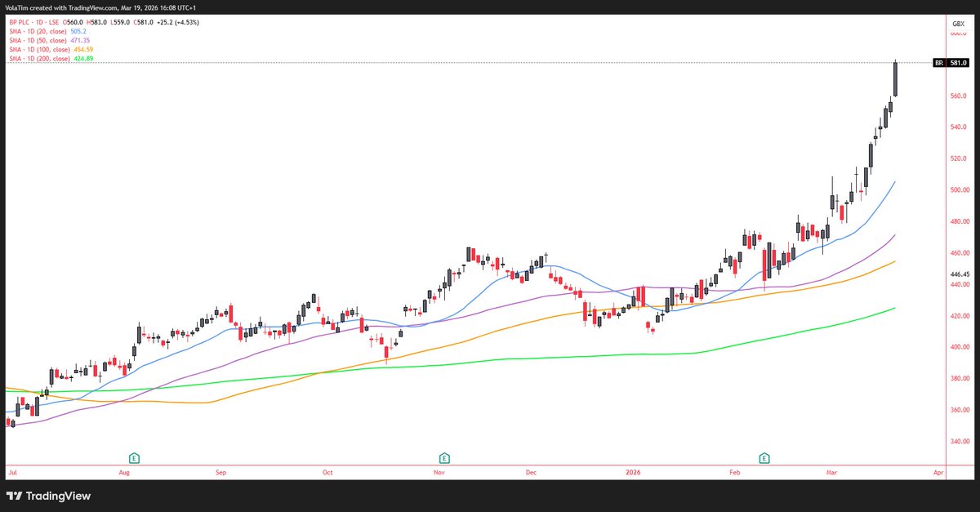Image resolution: width=980 pixels, height=512 pixels.
Task: Click the Sep label on time axis
Action: 222,472
